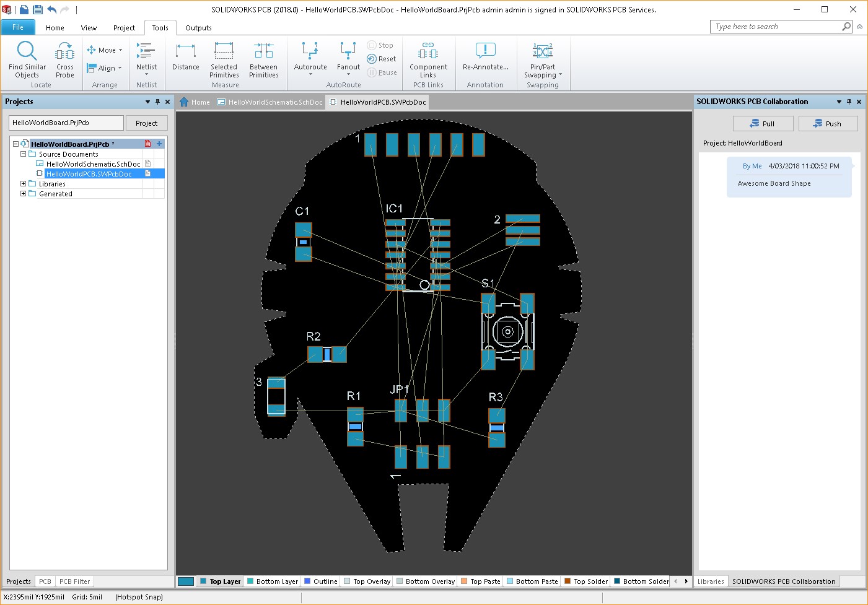868x605 pixels.
Task: Measure Between Primitives
Action: coord(264,59)
